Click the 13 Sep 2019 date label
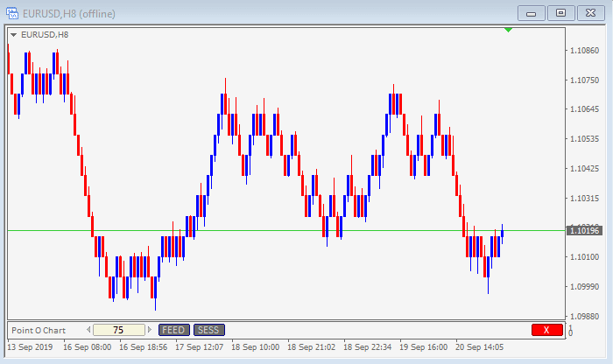This screenshot has height=364, width=613. click(30, 346)
